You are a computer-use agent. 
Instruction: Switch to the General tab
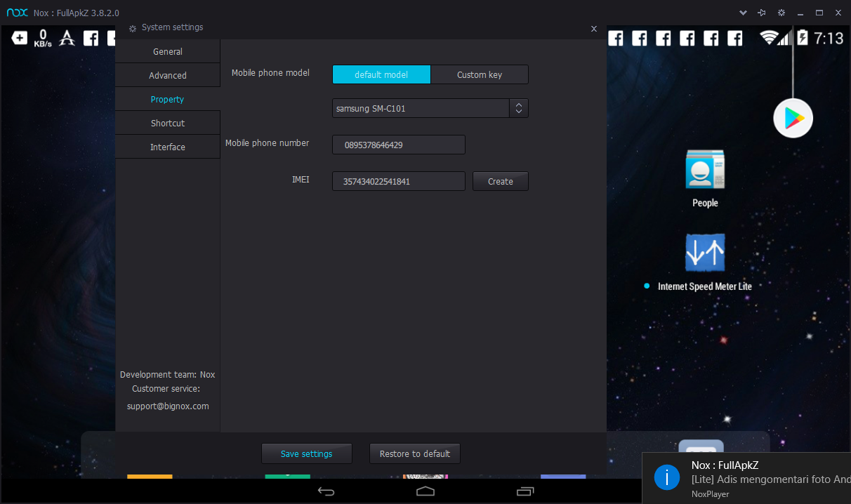click(x=168, y=52)
